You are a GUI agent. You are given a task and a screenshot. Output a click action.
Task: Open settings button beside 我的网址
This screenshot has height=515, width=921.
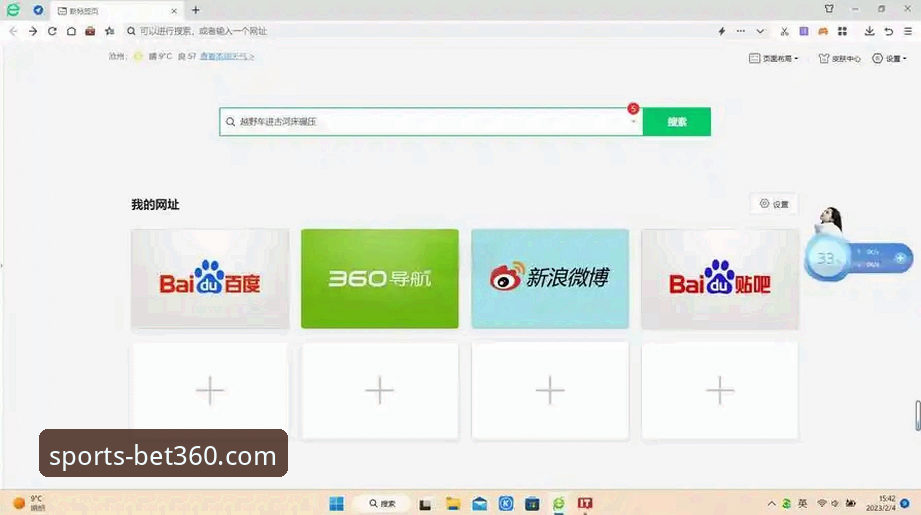tap(774, 204)
